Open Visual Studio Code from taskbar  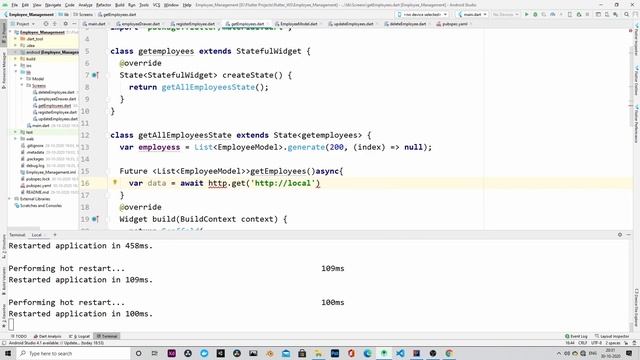(400, 353)
